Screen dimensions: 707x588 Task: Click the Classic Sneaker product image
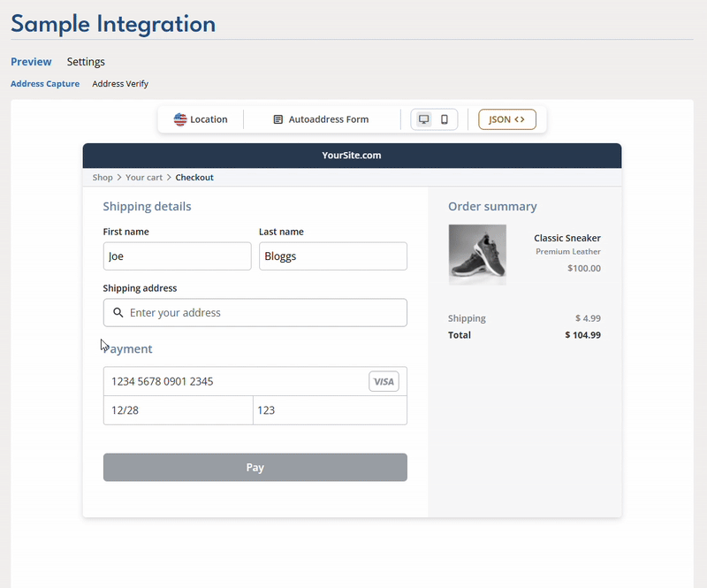[477, 255]
